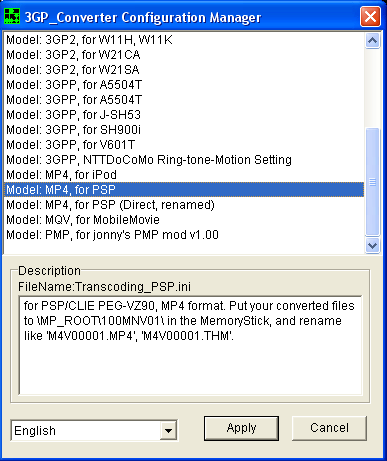The height and width of the screenshot is (461, 387).
Task: Select Model: 3GP2, for W11H, W11K
Action: (184, 40)
